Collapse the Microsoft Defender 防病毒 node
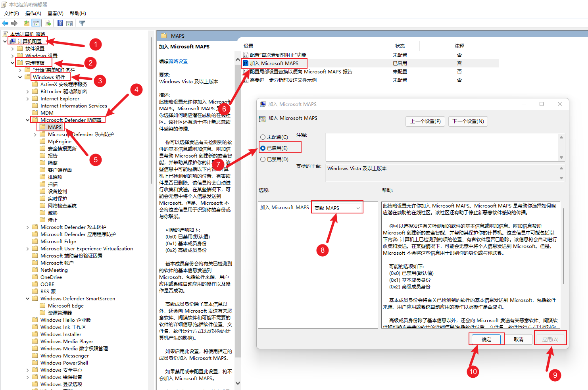 point(28,120)
